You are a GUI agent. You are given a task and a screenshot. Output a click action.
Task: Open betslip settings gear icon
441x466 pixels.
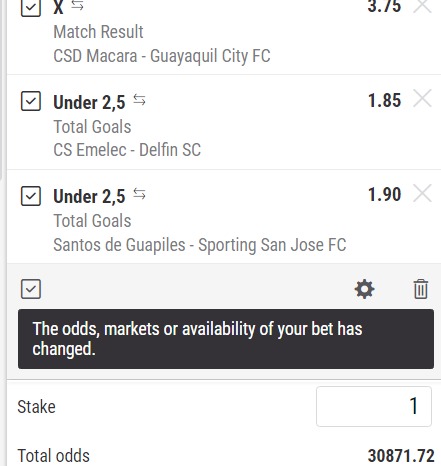tap(364, 289)
